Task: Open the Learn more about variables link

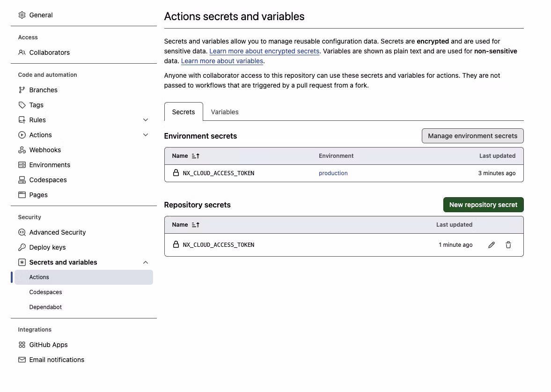Action: pyautogui.click(x=222, y=61)
